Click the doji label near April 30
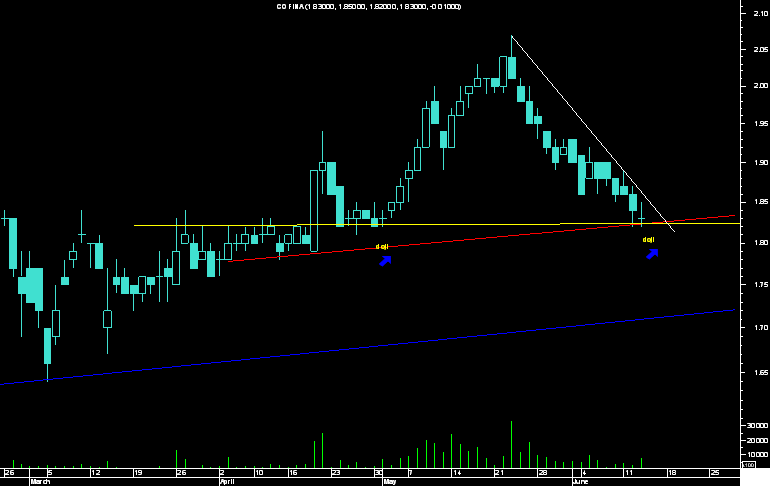 382,246
